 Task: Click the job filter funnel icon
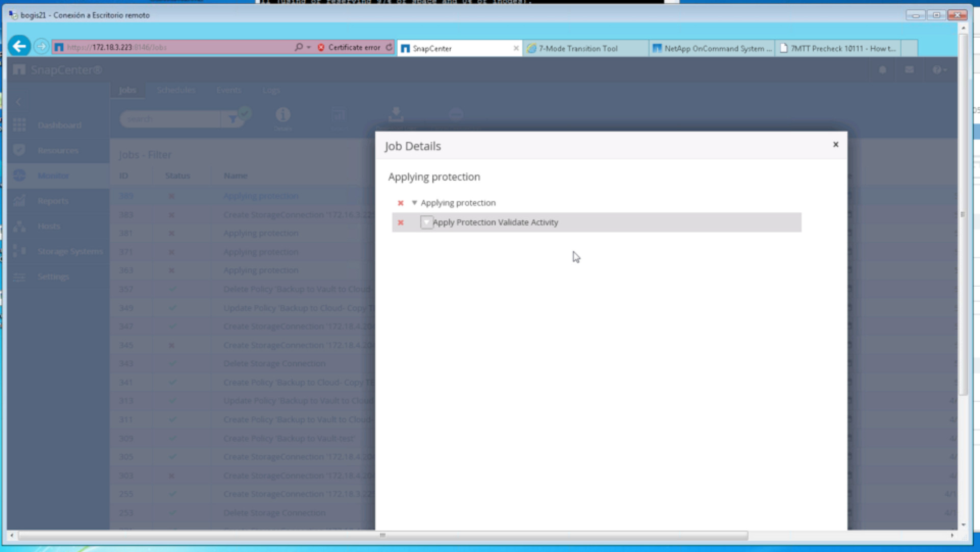click(x=233, y=119)
